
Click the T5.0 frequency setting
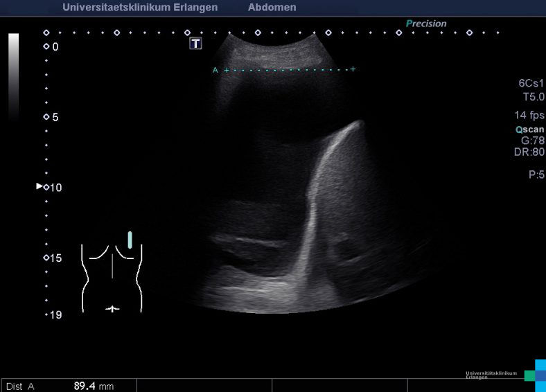(533, 97)
